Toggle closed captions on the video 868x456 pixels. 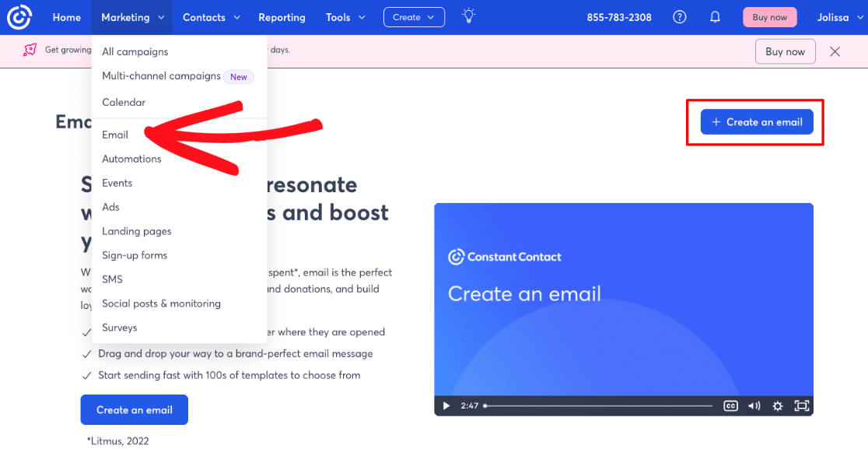coord(730,405)
